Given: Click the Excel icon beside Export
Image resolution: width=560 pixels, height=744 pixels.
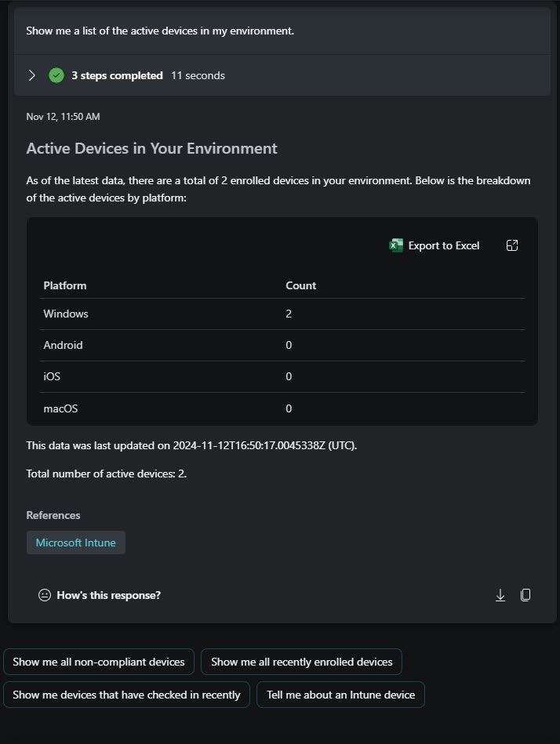Looking at the screenshot, I should coord(396,245).
